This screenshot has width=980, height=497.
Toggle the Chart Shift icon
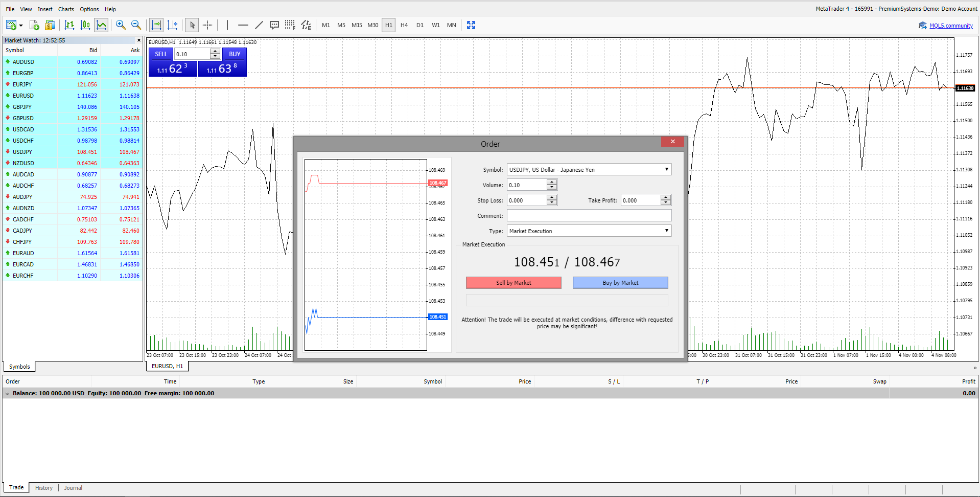(172, 25)
